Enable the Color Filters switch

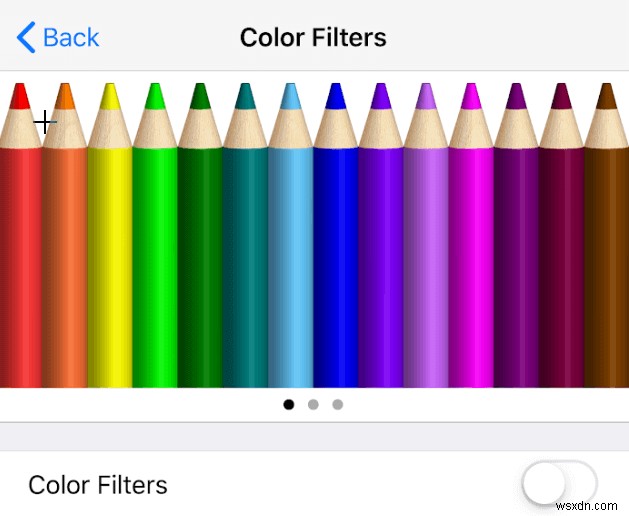coord(559,485)
